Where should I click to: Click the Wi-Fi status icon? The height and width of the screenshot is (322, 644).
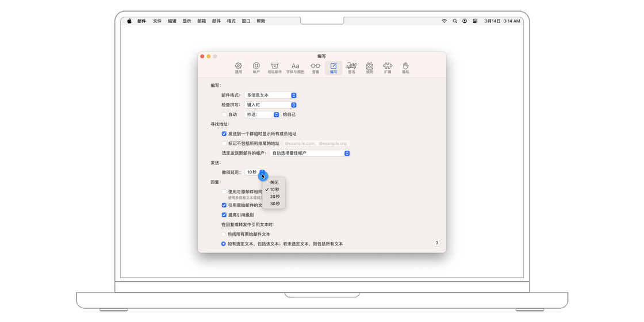click(x=444, y=21)
